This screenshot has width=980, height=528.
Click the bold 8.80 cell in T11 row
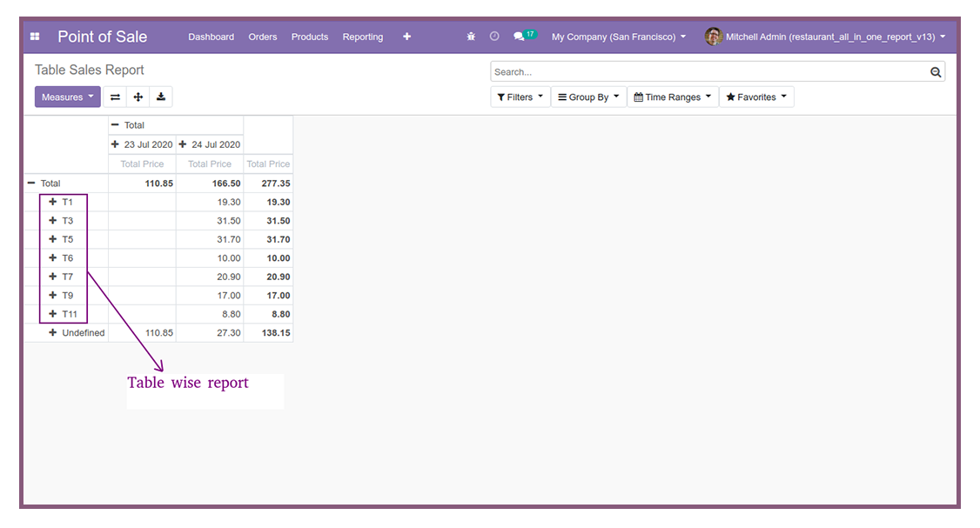[x=268, y=314]
